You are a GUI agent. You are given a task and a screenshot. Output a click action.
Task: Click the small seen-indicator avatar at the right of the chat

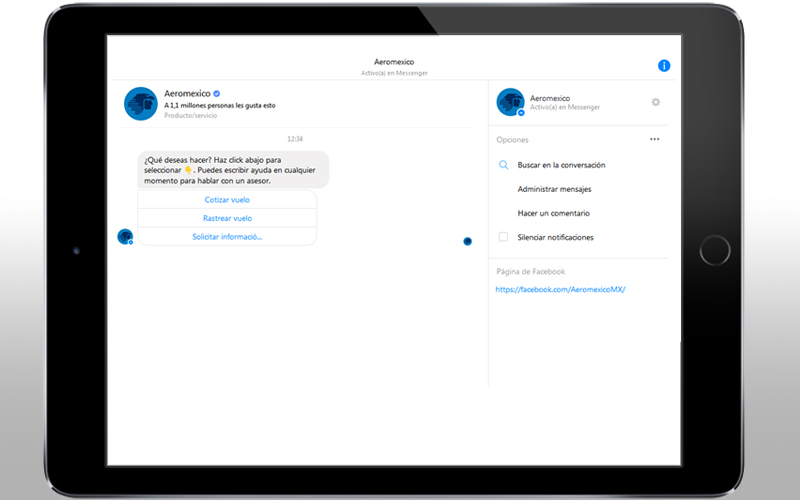point(467,241)
